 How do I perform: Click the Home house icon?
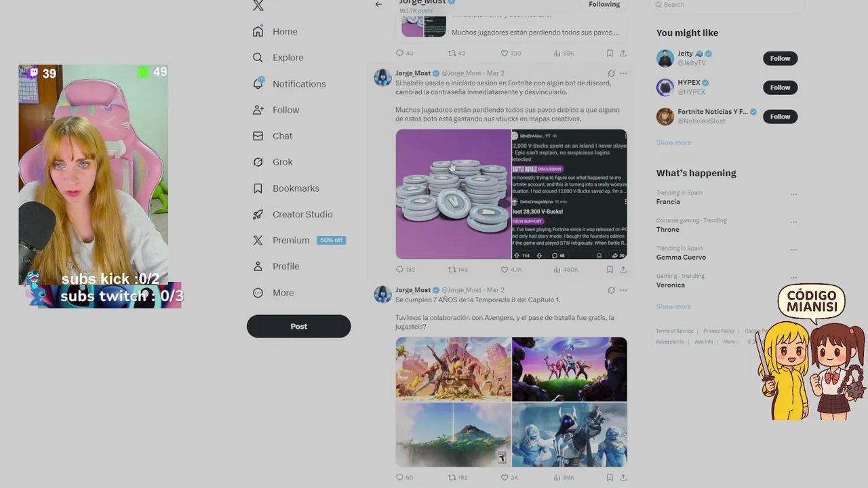258,32
